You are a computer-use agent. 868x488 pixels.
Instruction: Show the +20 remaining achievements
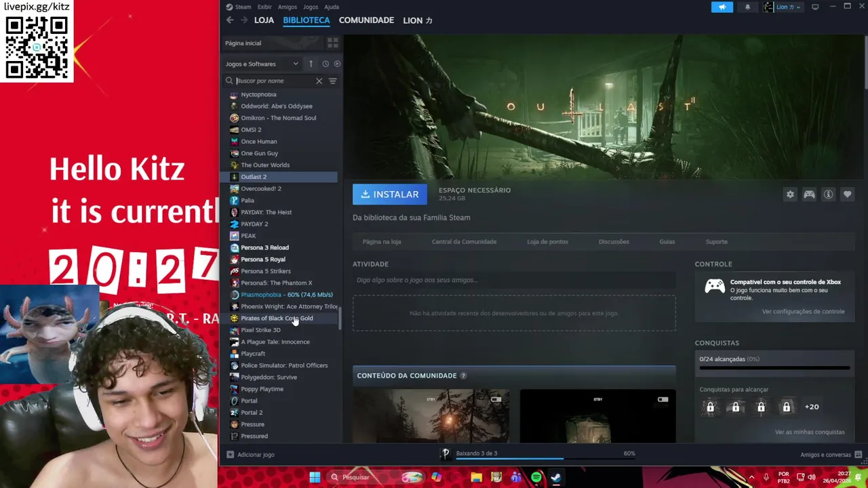[x=812, y=407]
